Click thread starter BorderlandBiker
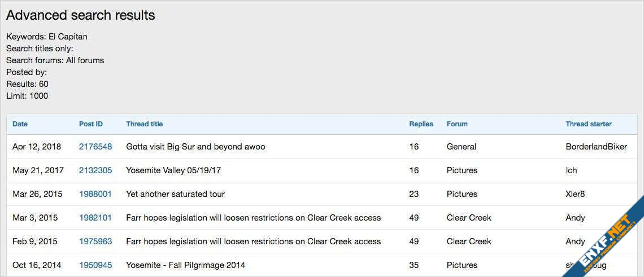The width and height of the screenshot is (644, 277). [x=596, y=147]
